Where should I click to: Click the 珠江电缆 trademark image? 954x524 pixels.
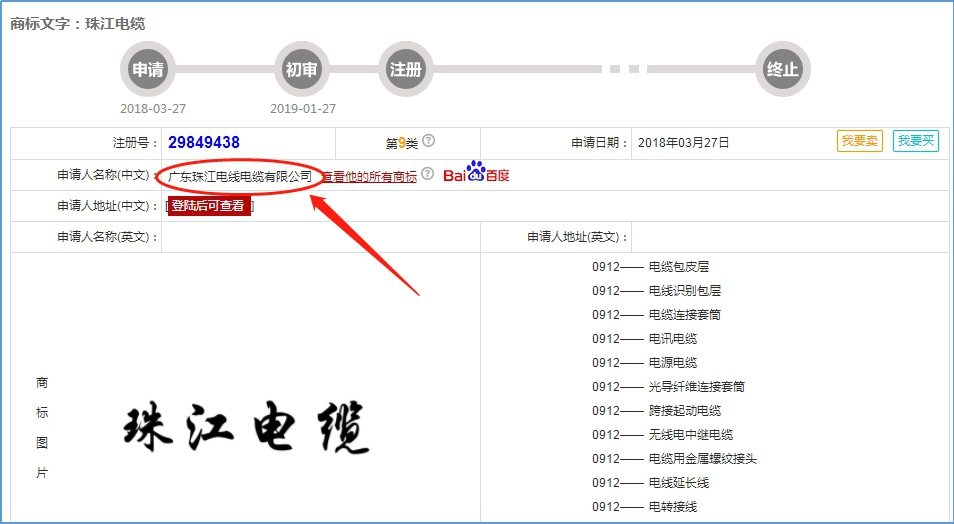coord(247,429)
